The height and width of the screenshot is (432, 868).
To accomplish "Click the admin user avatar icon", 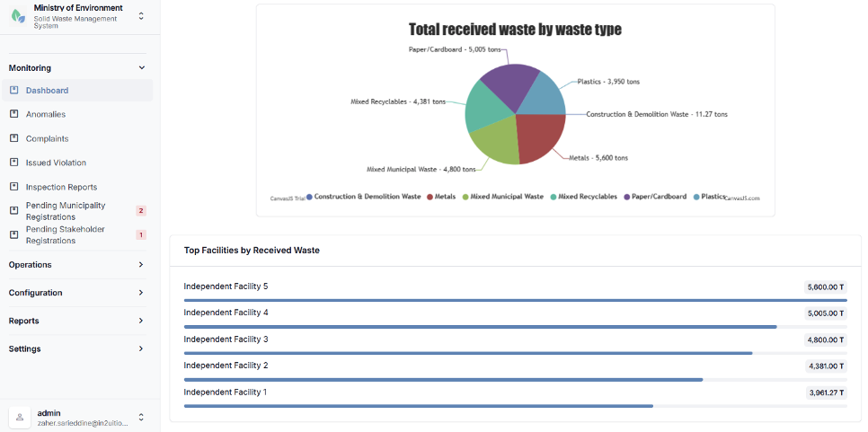I will [20, 418].
